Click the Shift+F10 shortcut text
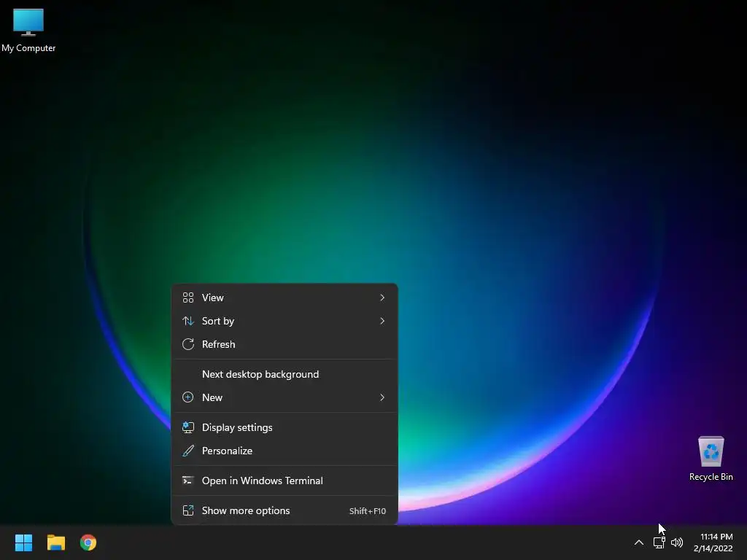Viewport: 747px width, 560px height. (368, 511)
